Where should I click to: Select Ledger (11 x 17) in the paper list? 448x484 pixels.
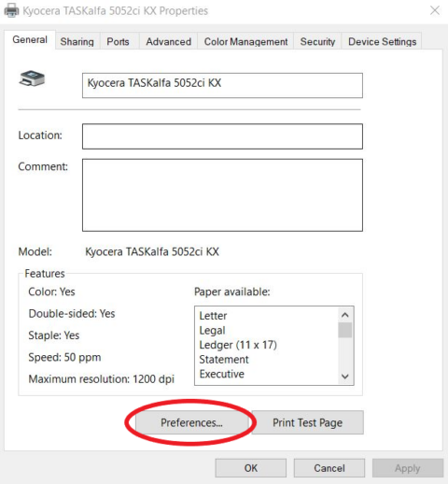(x=238, y=345)
